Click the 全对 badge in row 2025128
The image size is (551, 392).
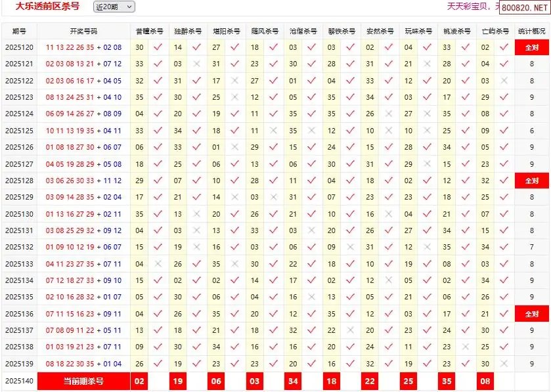tap(531, 181)
